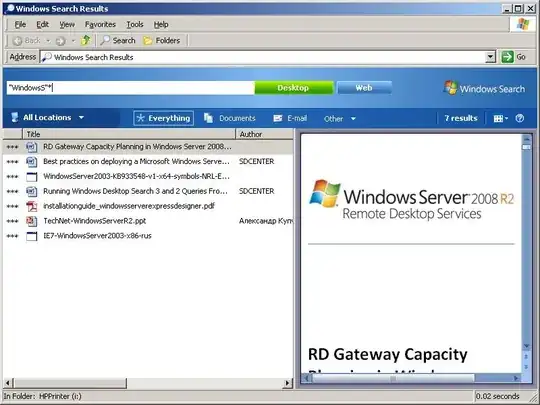This screenshot has height=405, width=540.
Task: Open the view options grid dropdown
Action: coord(500,119)
